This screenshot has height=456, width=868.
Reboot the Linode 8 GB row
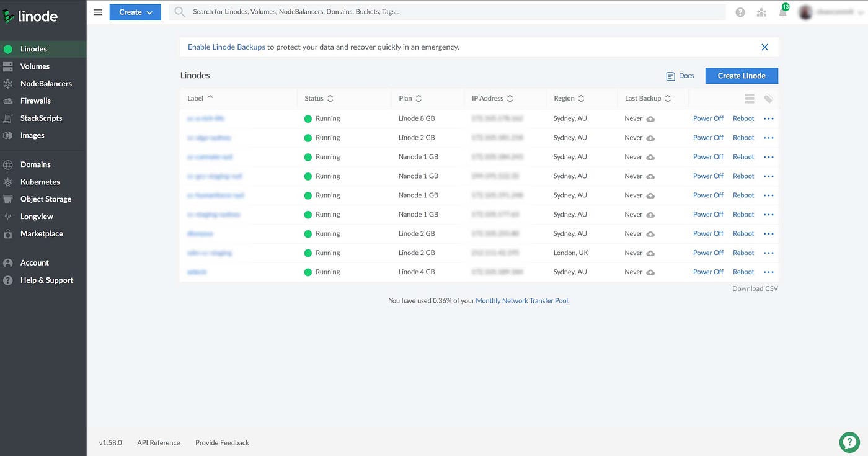tap(743, 118)
